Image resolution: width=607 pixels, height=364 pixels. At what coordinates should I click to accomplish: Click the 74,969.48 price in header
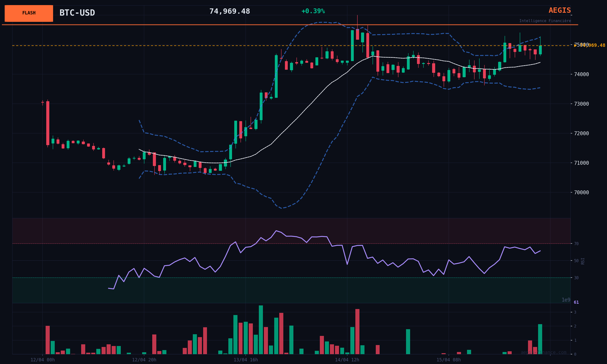click(x=229, y=12)
